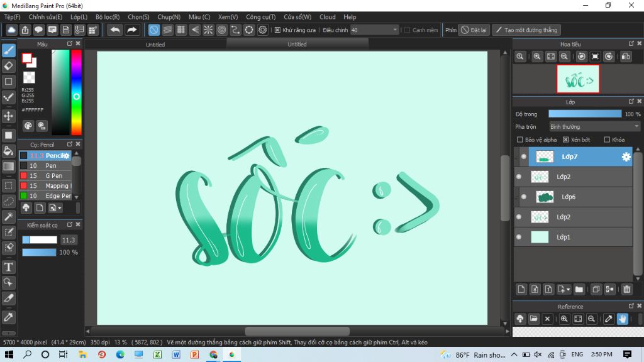This screenshot has width=644, height=362.
Task: Select the G Pen brush
Action: click(45, 176)
